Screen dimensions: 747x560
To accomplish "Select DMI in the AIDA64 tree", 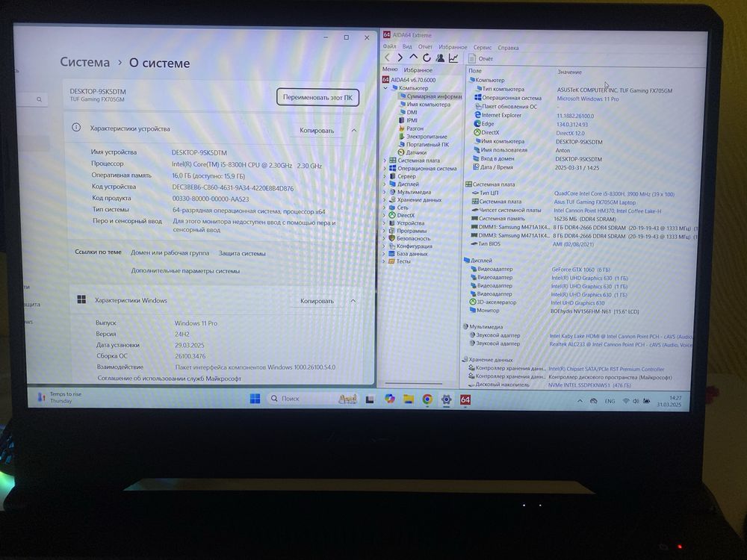I will click(x=409, y=113).
